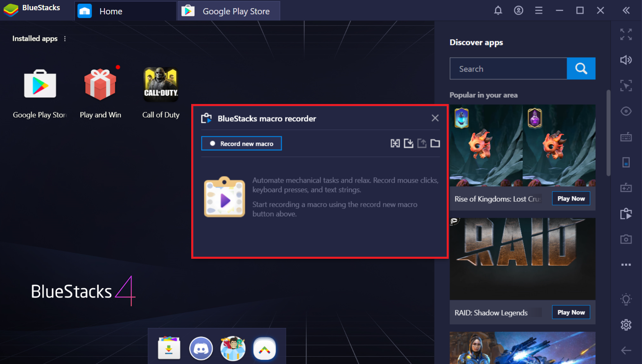Collapse the side toolbar with double-arrow icon
Image resolution: width=642 pixels, height=364 pixels.
pos(626,11)
